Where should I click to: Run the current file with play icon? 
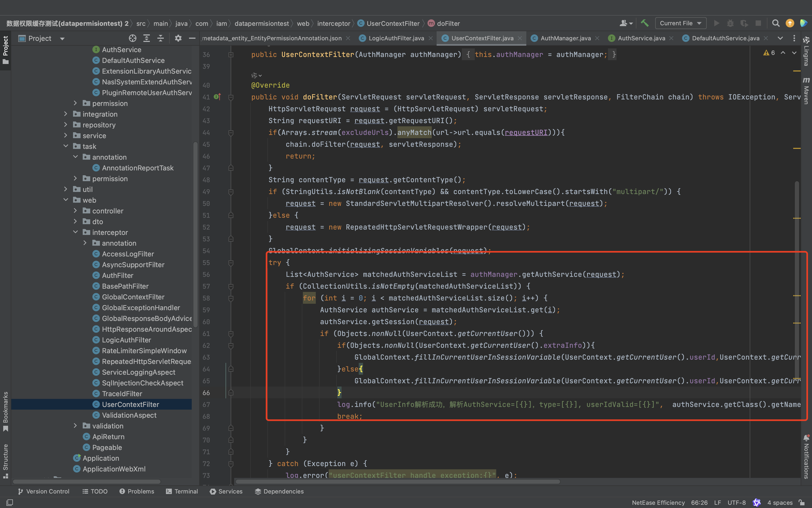tap(716, 23)
